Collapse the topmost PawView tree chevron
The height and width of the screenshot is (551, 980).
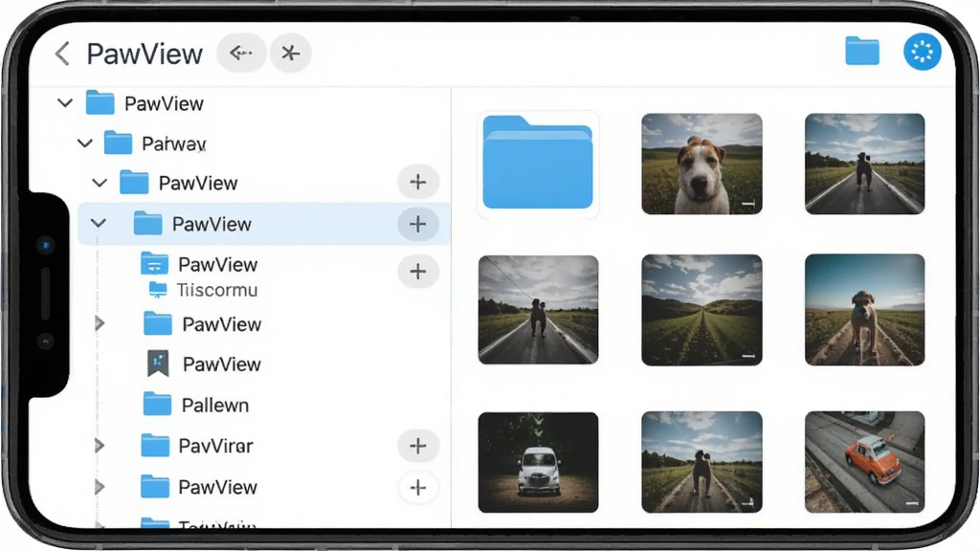65,102
